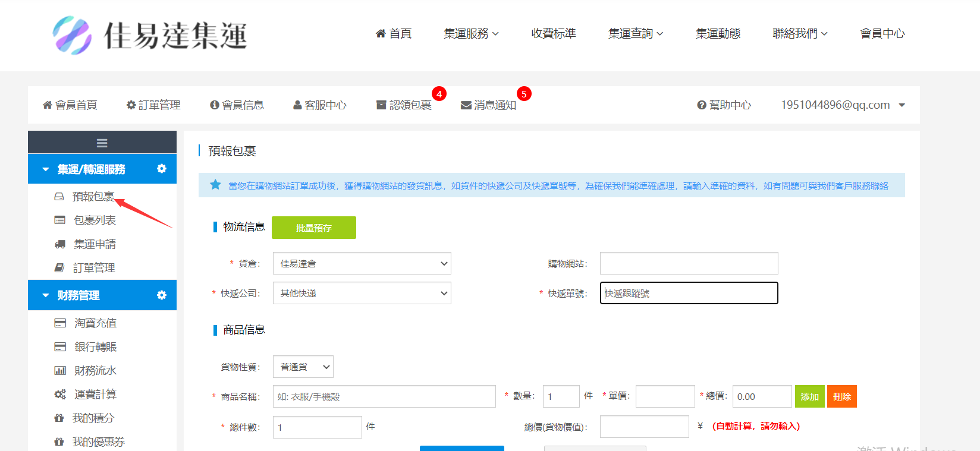This screenshot has width=980, height=451.
Task: Click the red badge 4 on 認領包裹
Action: pos(439,94)
